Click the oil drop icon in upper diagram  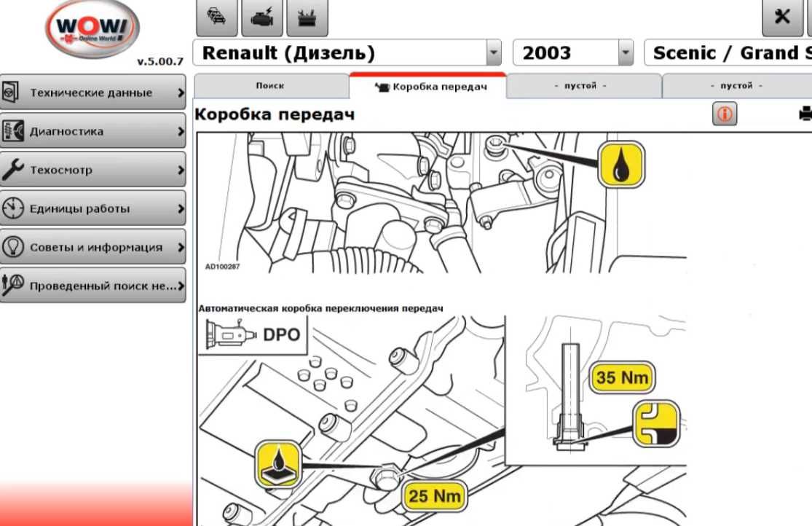[x=621, y=164]
